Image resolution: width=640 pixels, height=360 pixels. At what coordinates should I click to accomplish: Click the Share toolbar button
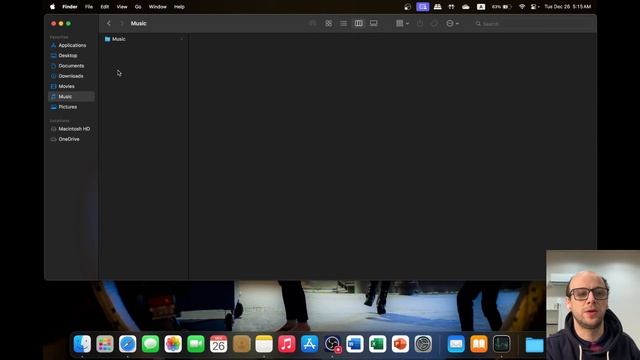(420, 23)
